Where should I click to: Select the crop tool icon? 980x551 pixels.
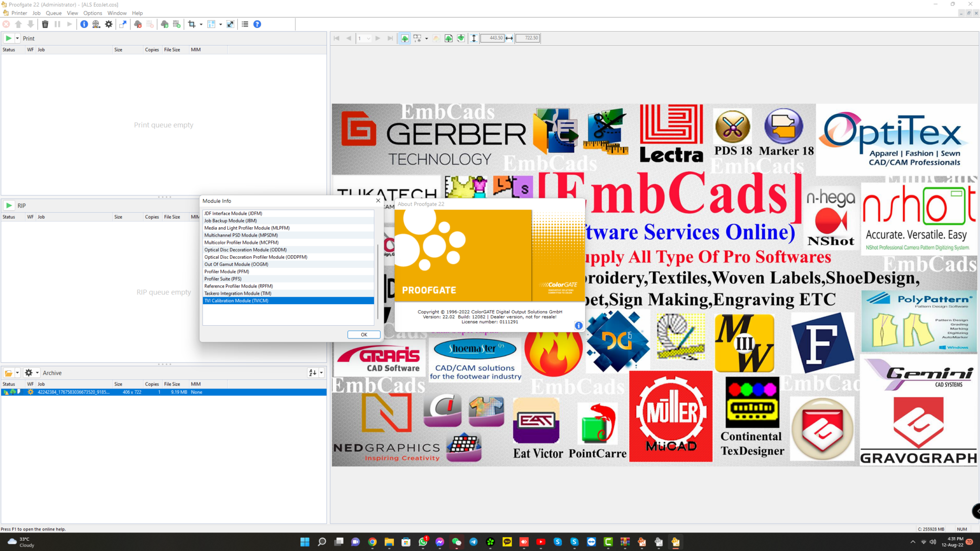[x=192, y=24]
